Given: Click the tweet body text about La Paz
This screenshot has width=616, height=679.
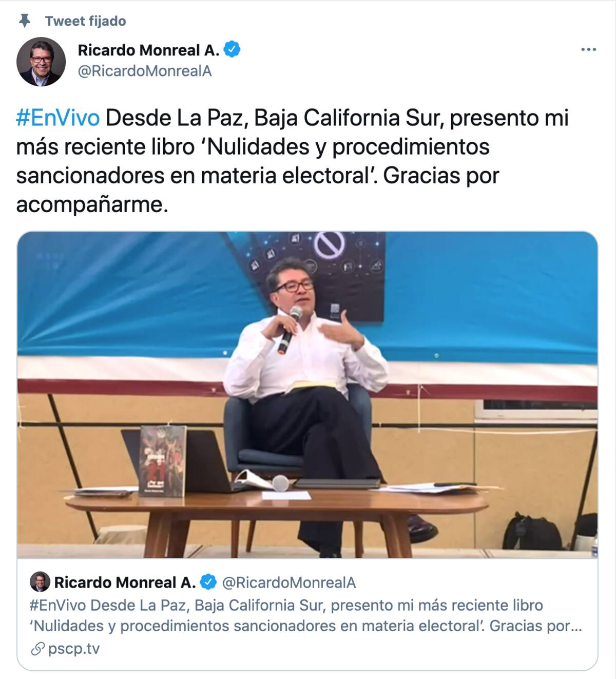Looking at the screenshot, I should pos(293,161).
